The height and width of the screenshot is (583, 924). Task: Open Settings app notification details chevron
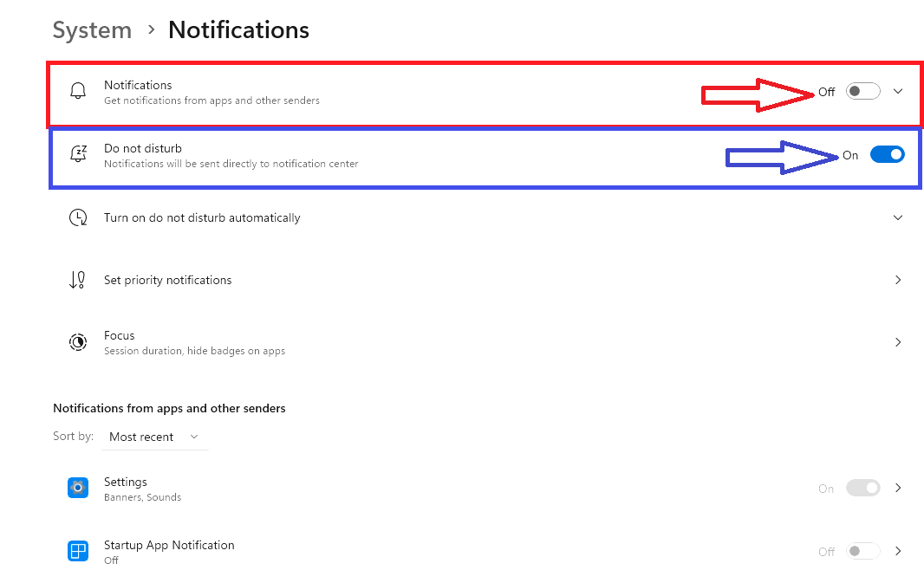pos(898,488)
